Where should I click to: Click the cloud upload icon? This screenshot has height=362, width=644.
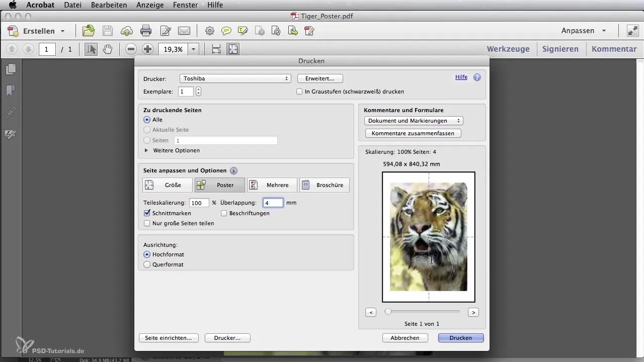tap(127, 31)
